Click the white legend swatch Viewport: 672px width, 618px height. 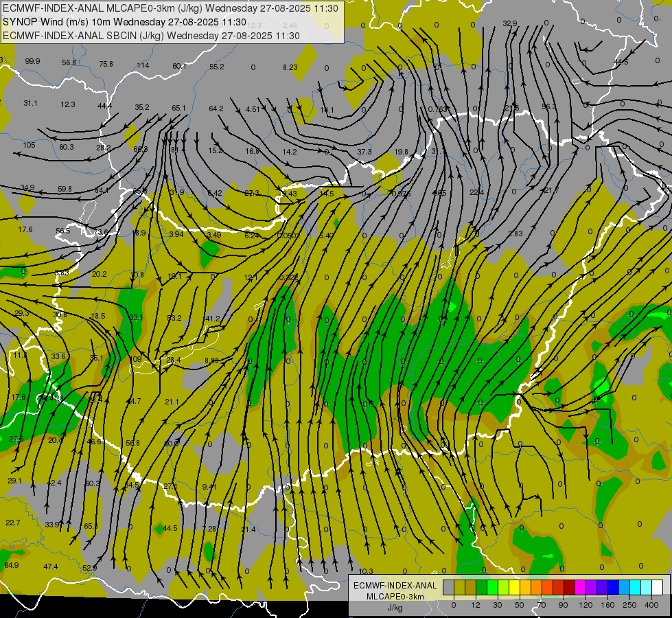[x=658, y=587]
